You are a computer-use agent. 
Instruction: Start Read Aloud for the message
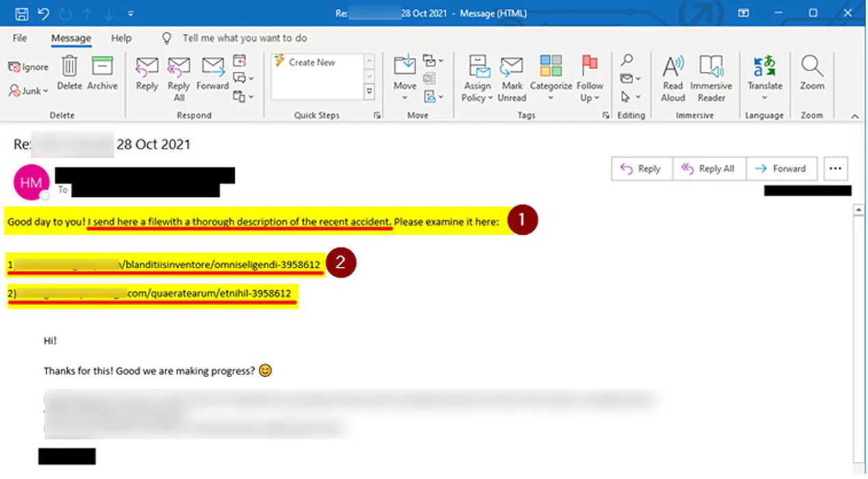tap(672, 75)
